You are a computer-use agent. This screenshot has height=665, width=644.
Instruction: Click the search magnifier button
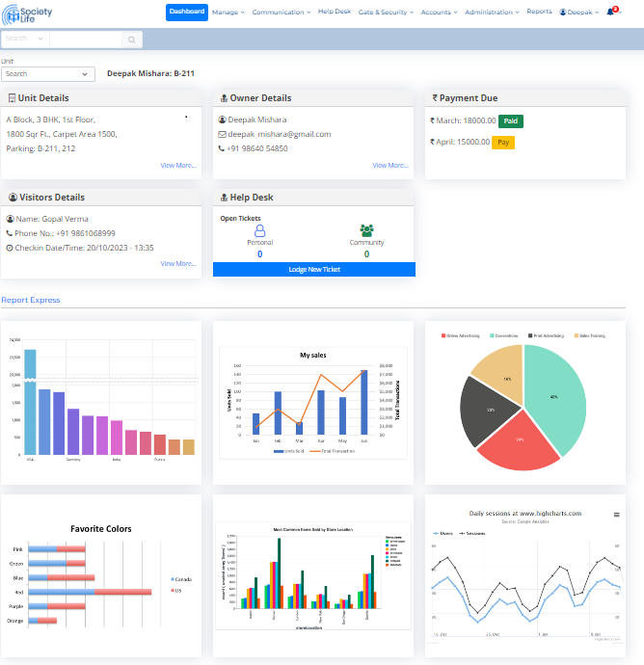tap(132, 40)
